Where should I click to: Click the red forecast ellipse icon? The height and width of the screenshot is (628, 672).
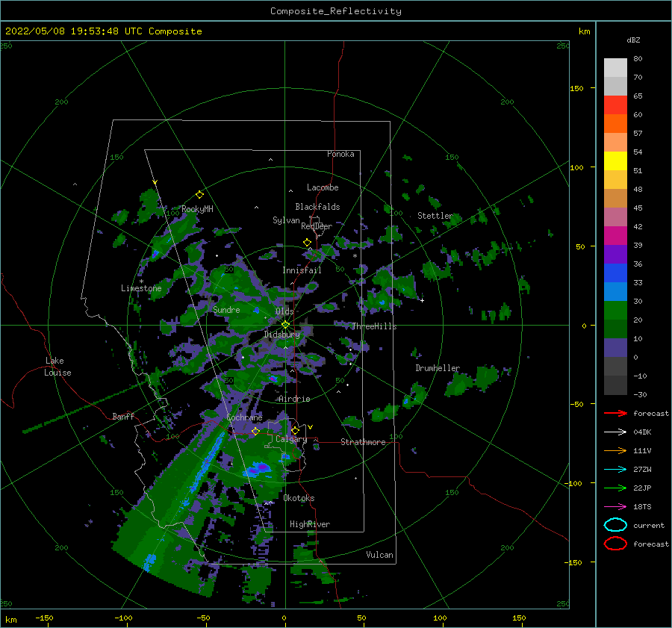click(x=615, y=544)
